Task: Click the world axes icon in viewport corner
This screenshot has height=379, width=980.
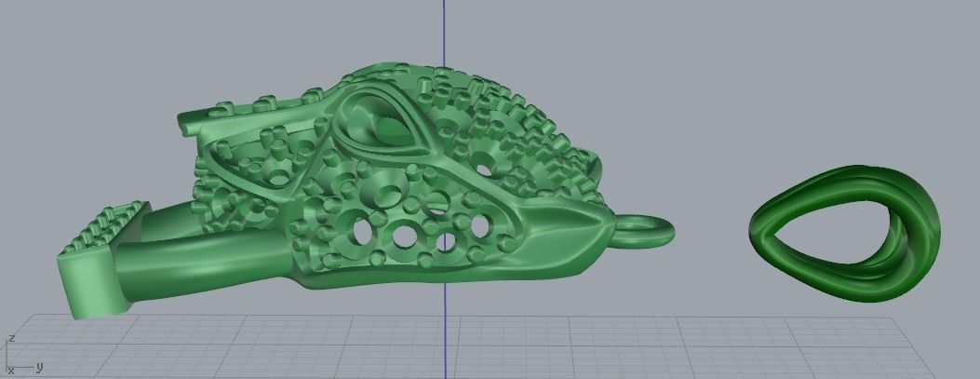Action: (x=22, y=357)
